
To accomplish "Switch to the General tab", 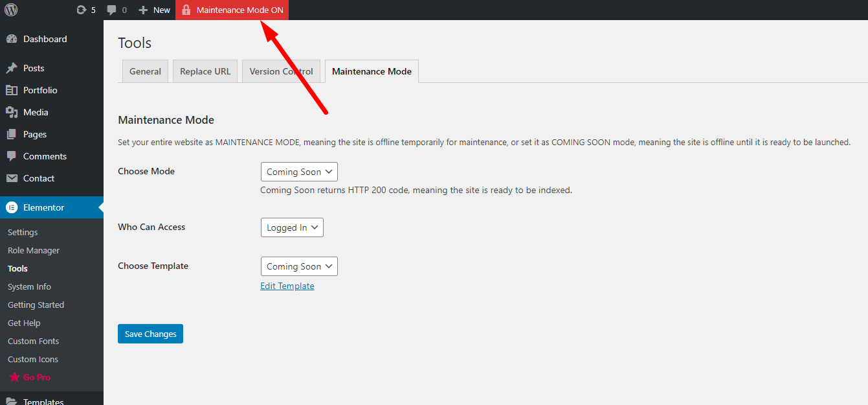I will [145, 71].
